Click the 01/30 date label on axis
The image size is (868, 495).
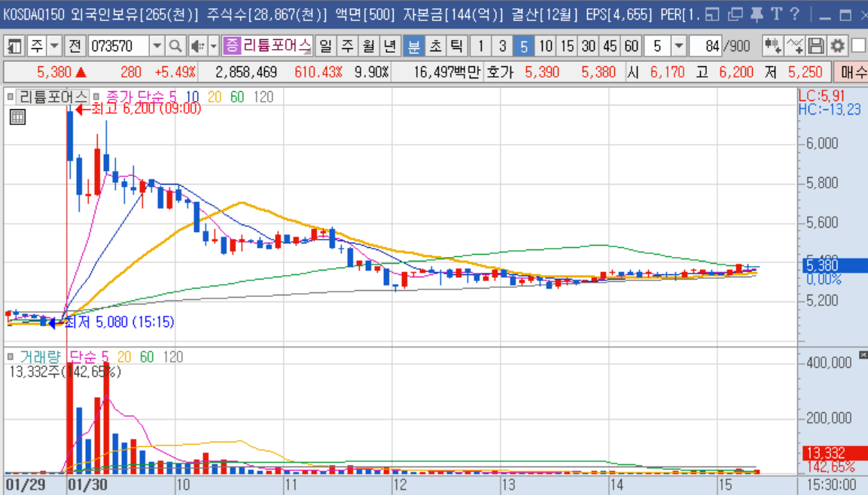point(87,485)
